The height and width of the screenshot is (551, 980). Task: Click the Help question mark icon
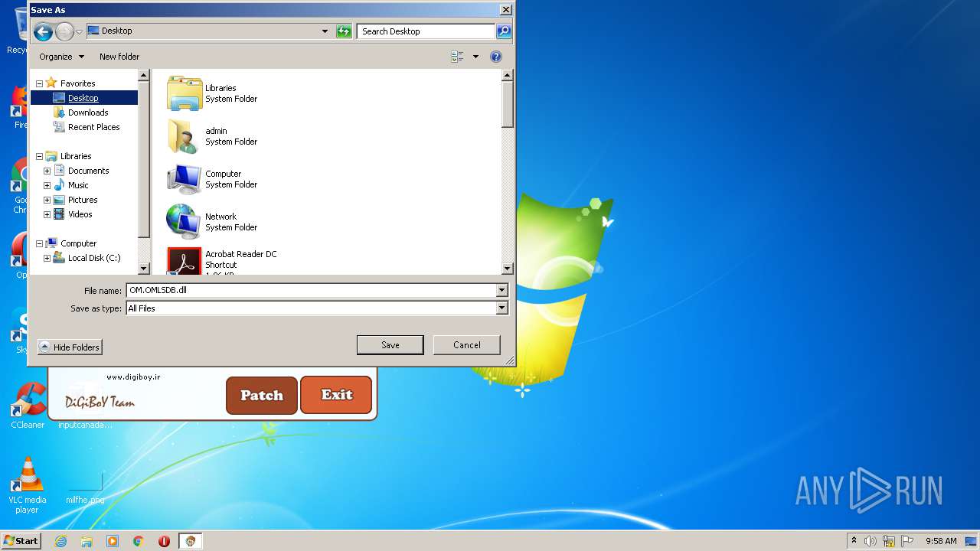495,57
